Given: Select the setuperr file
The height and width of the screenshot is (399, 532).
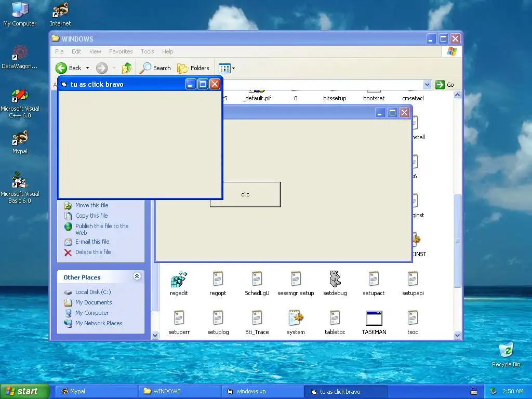Looking at the screenshot, I should click(179, 322).
